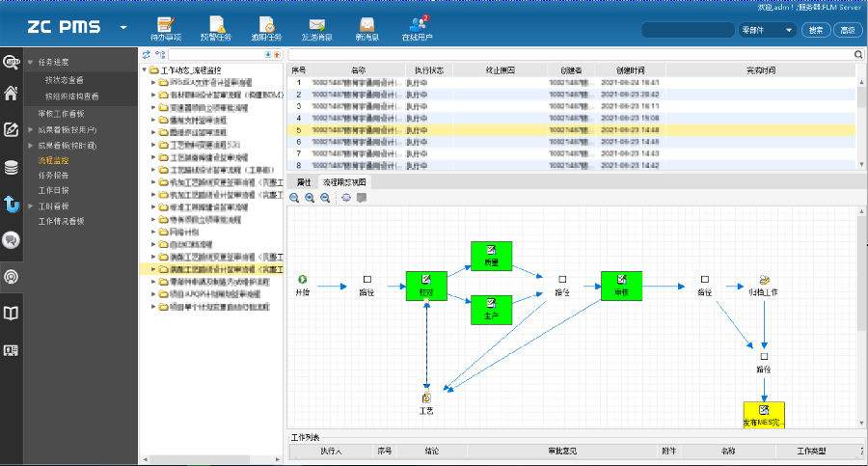Click the gray comment box icon in diagram toolbar
Image resolution: width=868 pixels, height=466 pixels.
coord(362,198)
